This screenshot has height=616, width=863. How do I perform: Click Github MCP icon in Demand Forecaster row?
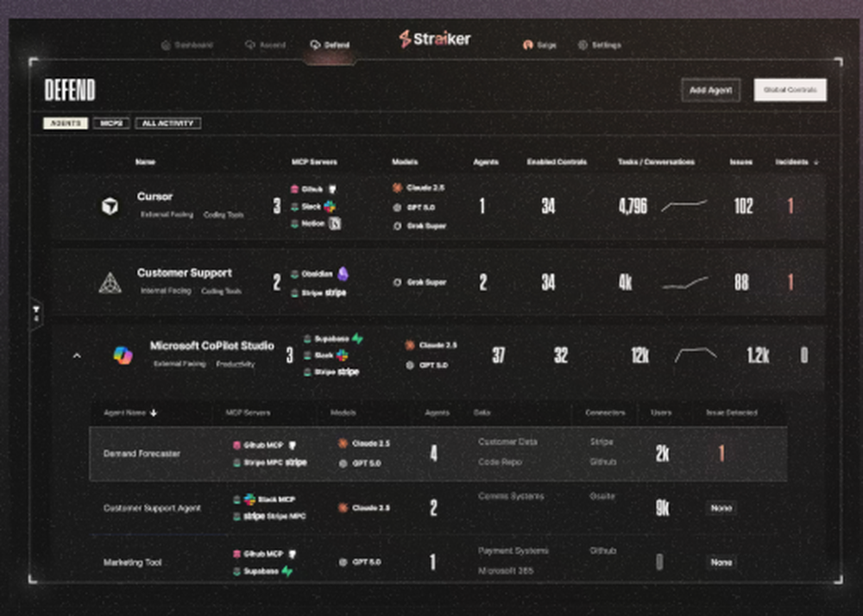293,445
